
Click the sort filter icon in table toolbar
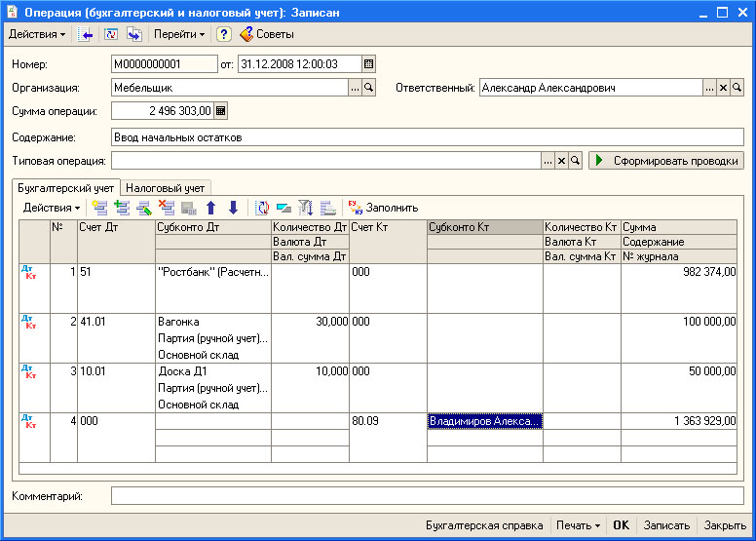click(x=306, y=208)
